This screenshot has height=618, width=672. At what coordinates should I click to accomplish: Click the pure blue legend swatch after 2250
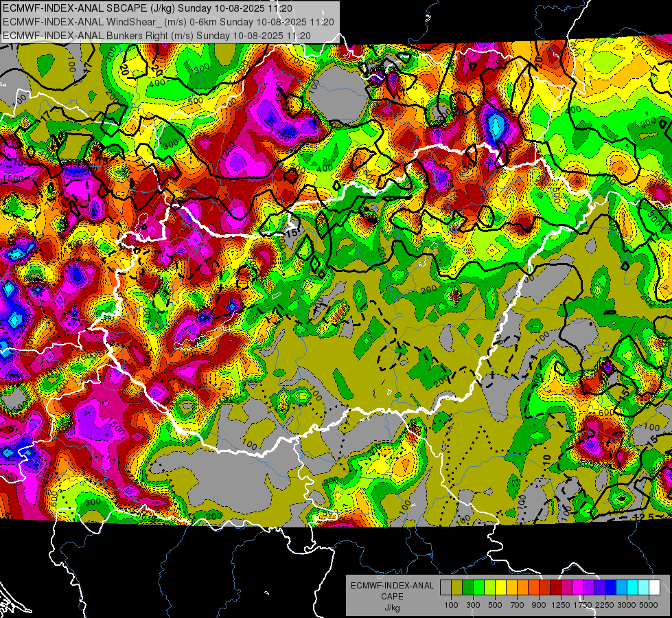(x=611, y=588)
